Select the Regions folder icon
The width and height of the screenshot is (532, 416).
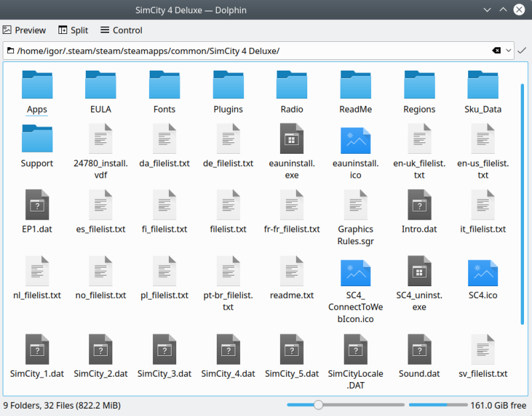point(419,85)
